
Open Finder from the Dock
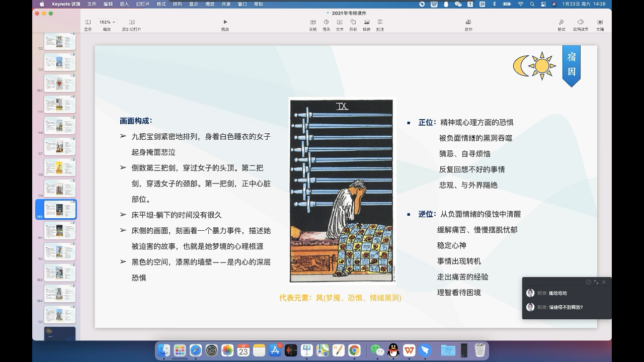pyautogui.click(x=164, y=350)
